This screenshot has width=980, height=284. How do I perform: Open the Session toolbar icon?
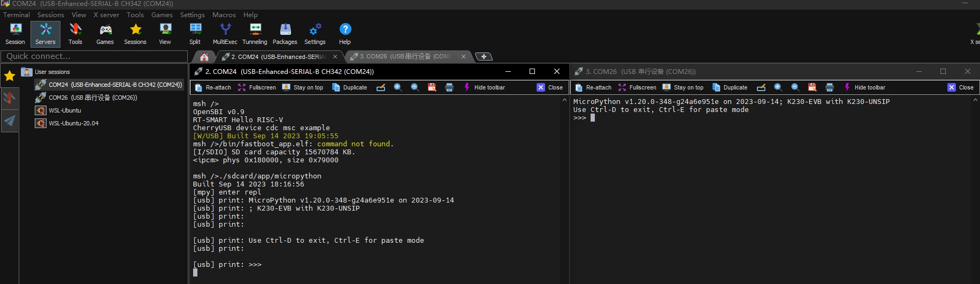point(15,34)
